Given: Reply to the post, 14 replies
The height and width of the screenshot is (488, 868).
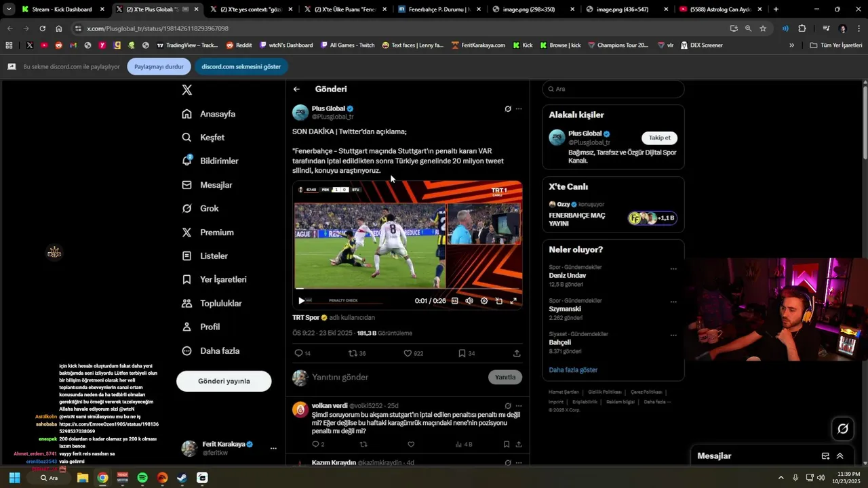Looking at the screenshot, I should pyautogui.click(x=302, y=353).
